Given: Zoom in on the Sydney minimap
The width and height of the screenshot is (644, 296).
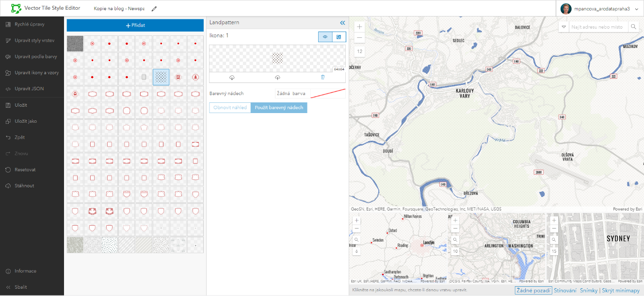Looking at the screenshot, I should pos(554,220).
